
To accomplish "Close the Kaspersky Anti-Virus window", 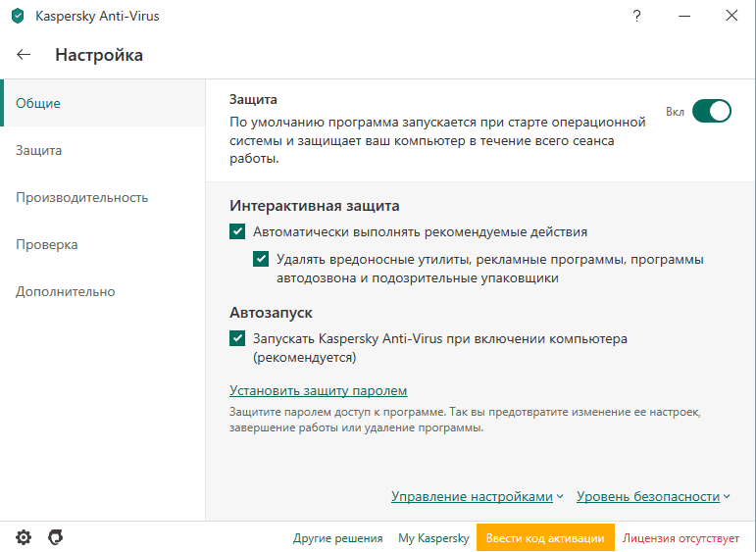I will pyautogui.click(x=731, y=16).
